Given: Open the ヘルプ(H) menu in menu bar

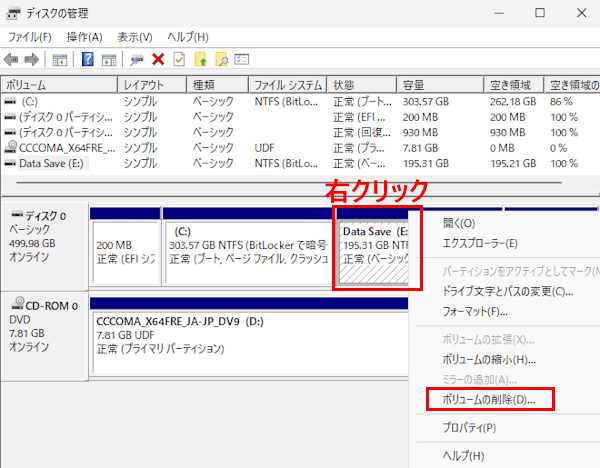Looking at the screenshot, I should pos(188,37).
